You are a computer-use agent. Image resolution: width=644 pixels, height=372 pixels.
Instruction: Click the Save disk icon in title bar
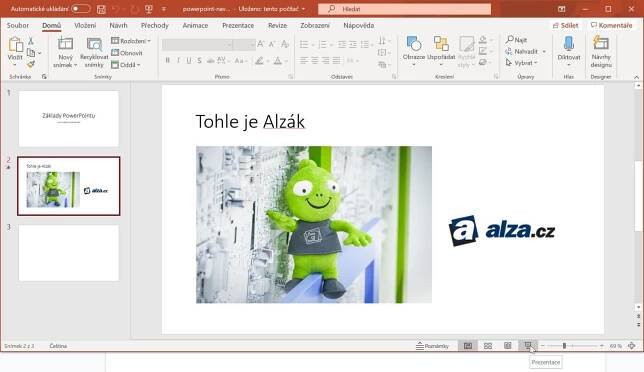[101, 9]
